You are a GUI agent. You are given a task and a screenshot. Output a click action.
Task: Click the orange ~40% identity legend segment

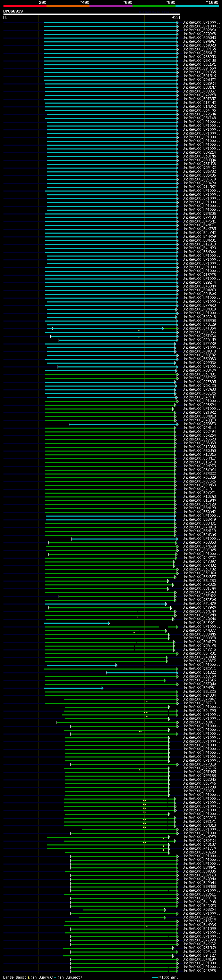tap(68, 6)
